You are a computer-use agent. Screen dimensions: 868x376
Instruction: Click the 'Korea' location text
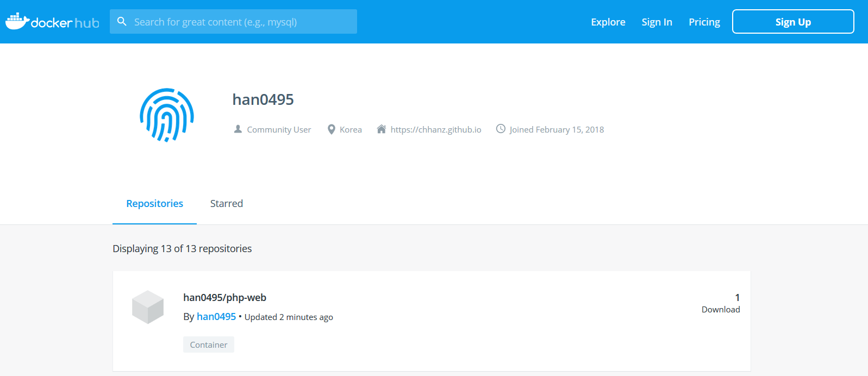351,129
